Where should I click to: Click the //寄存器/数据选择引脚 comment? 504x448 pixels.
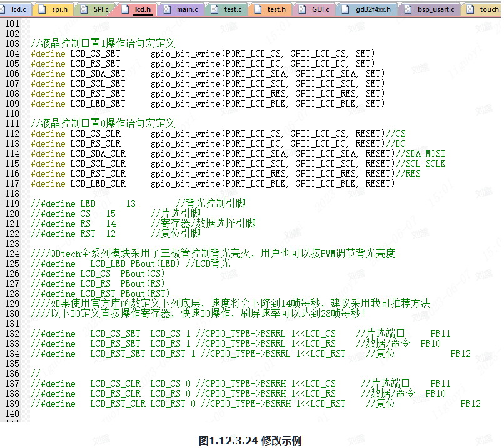tap(203, 224)
